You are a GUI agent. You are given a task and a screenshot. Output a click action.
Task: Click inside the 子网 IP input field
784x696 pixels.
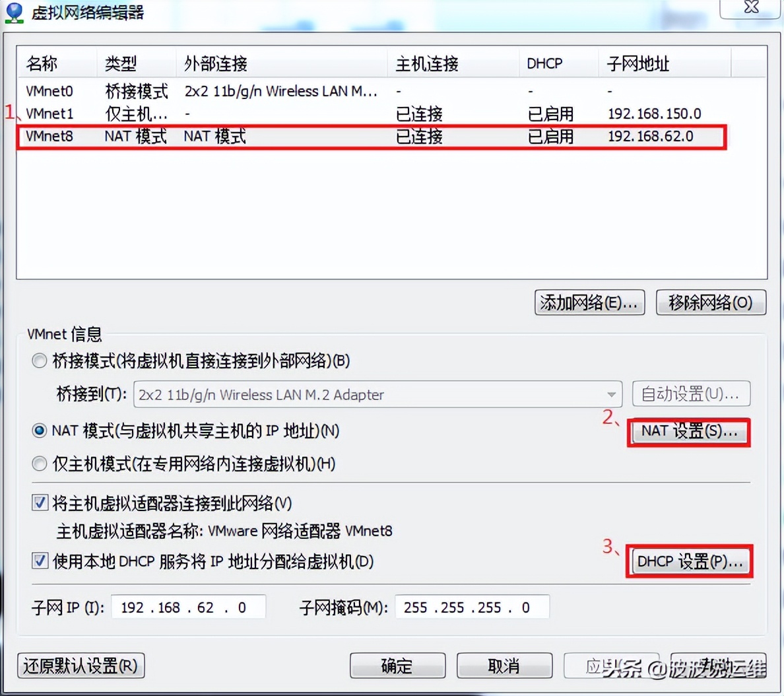[188, 607]
